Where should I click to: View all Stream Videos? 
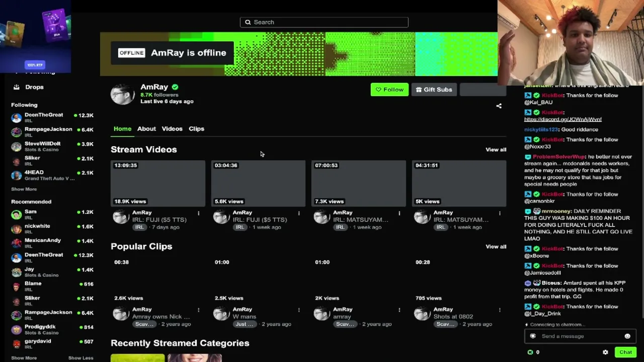click(x=496, y=149)
